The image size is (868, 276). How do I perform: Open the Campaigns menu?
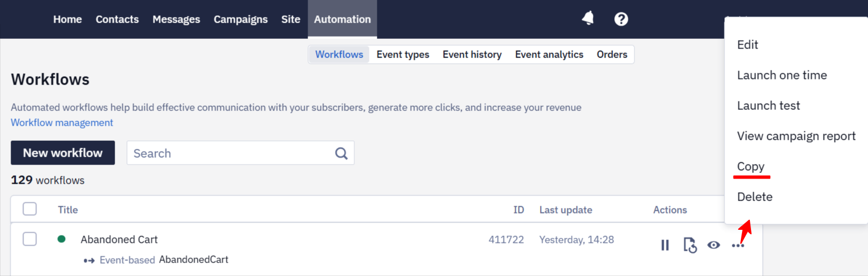(x=241, y=19)
